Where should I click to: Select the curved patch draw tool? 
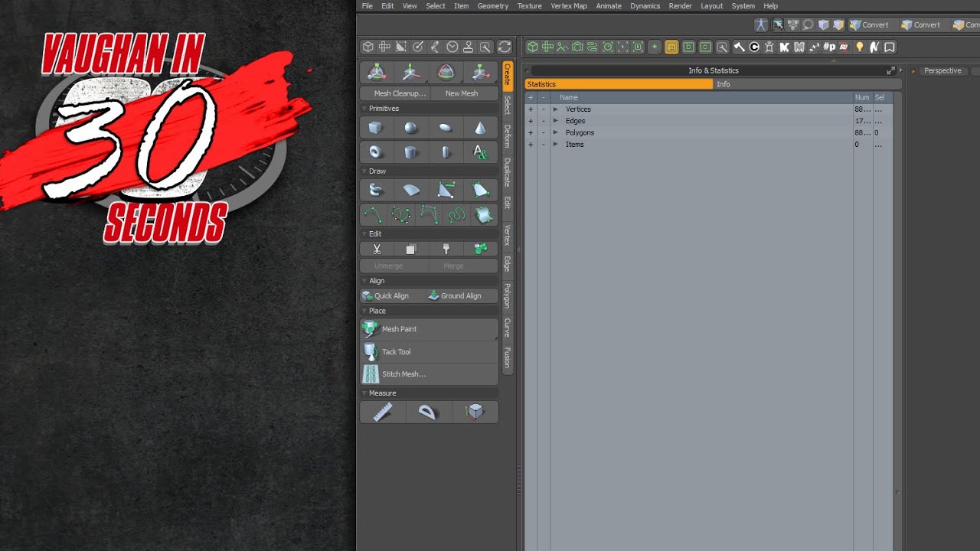(x=411, y=191)
